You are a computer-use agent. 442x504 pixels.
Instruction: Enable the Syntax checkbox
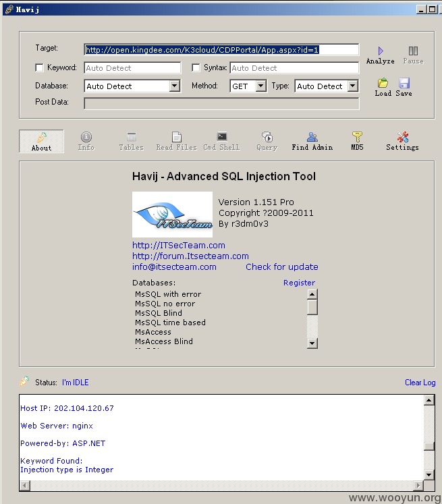click(x=196, y=68)
